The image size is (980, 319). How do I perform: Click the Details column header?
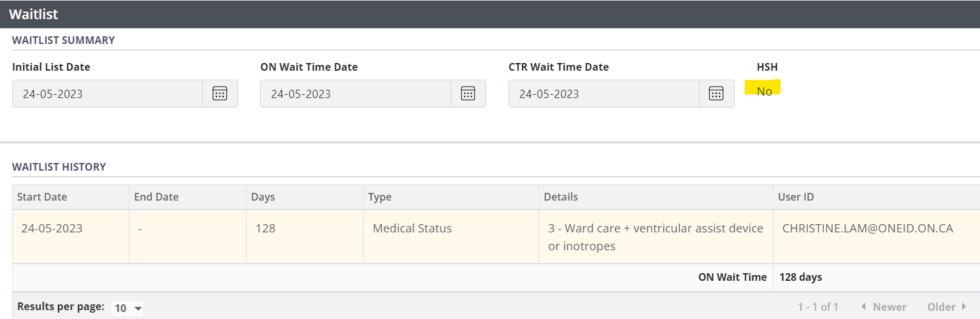coord(561,197)
